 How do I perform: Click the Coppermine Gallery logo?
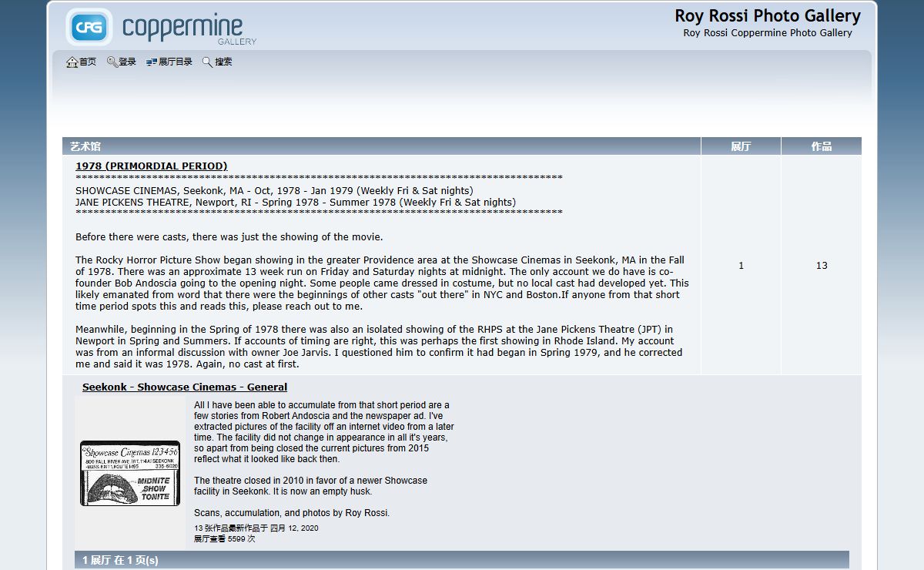point(161,27)
